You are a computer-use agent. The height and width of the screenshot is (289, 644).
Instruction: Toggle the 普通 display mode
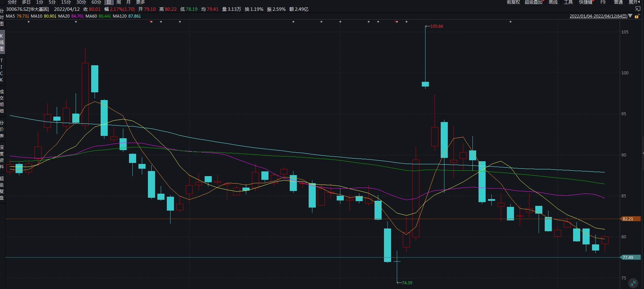(618, 2)
